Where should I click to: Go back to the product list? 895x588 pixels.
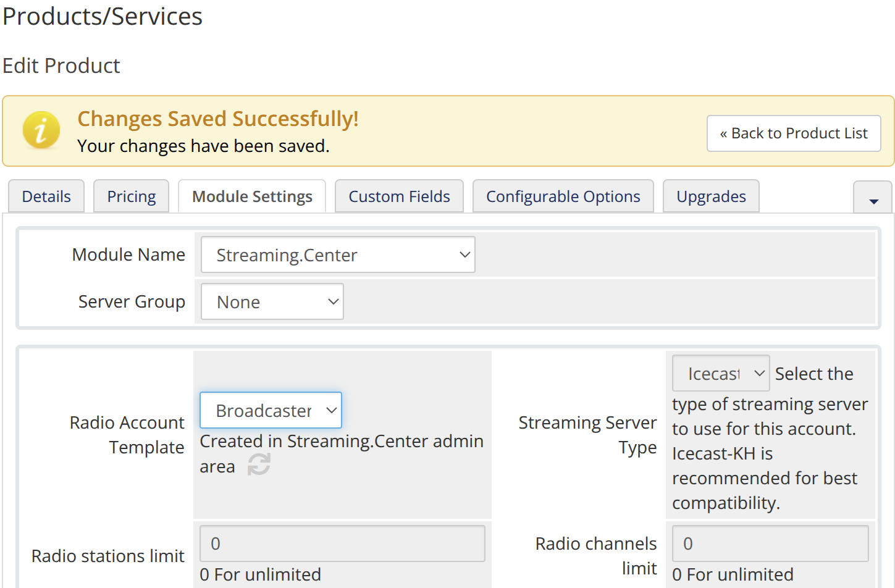point(793,133)
